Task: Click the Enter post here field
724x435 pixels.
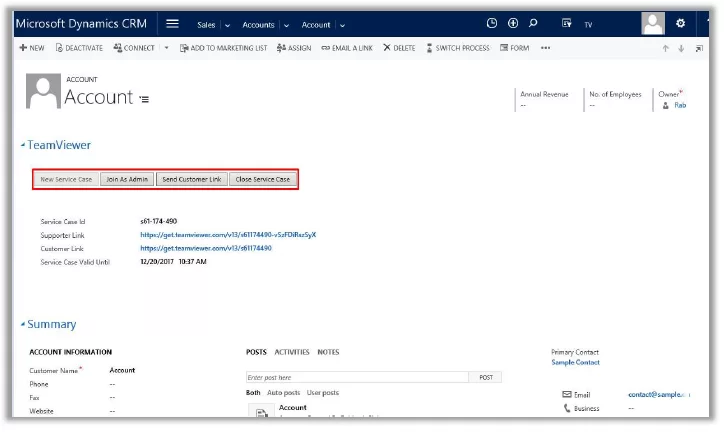Action: (357, 377)
